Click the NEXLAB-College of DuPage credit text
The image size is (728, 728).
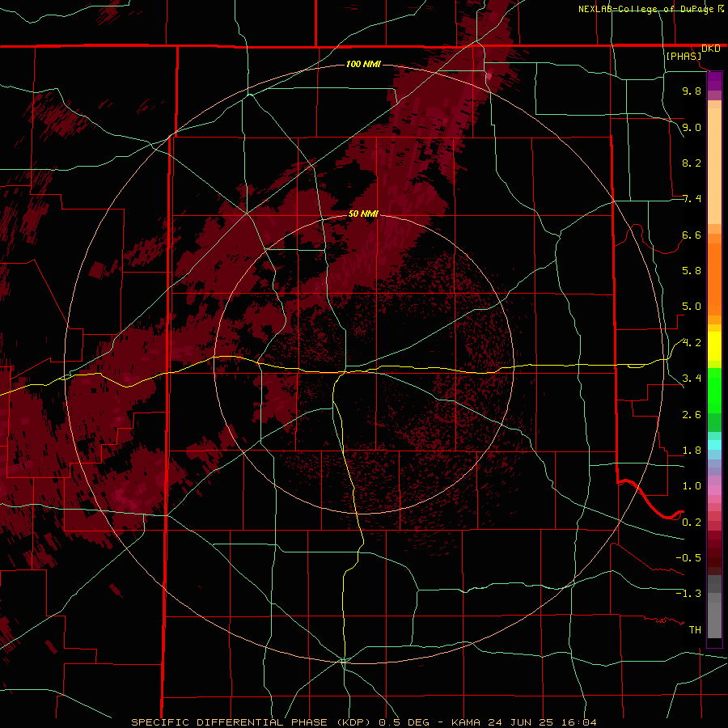(x=647, y=9)
